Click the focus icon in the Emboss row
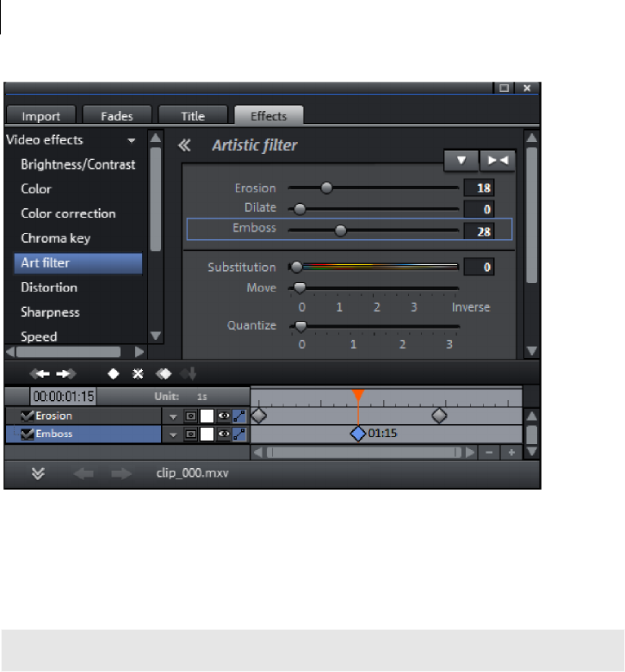Viewport: 625px width, 672px height. 190,435
